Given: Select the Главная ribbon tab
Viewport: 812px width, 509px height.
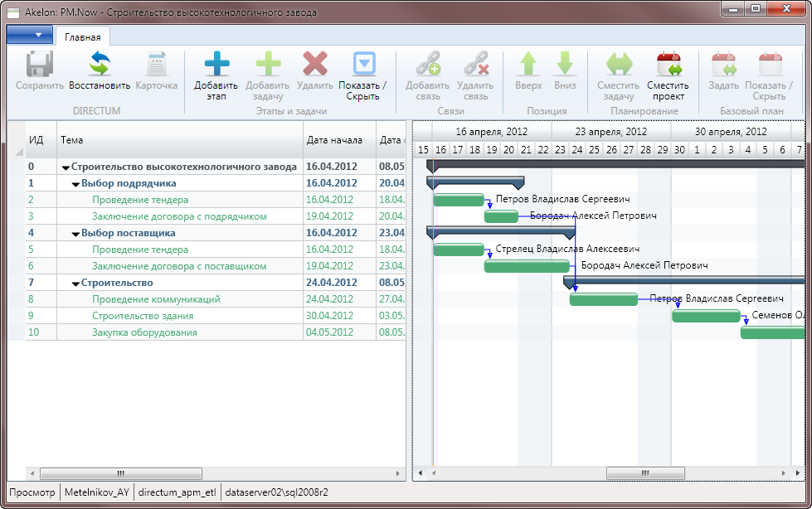Looking at the screenshot, I should click(83, 36).
